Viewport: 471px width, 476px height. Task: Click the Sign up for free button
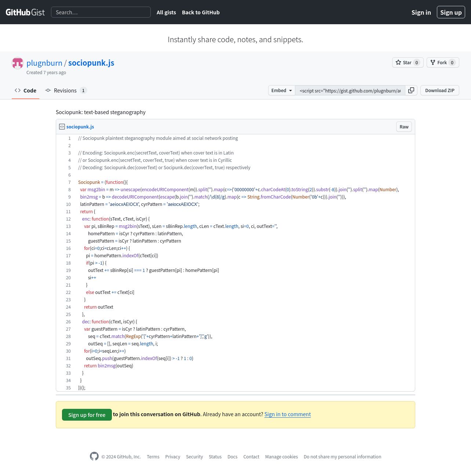pos(87,415)
